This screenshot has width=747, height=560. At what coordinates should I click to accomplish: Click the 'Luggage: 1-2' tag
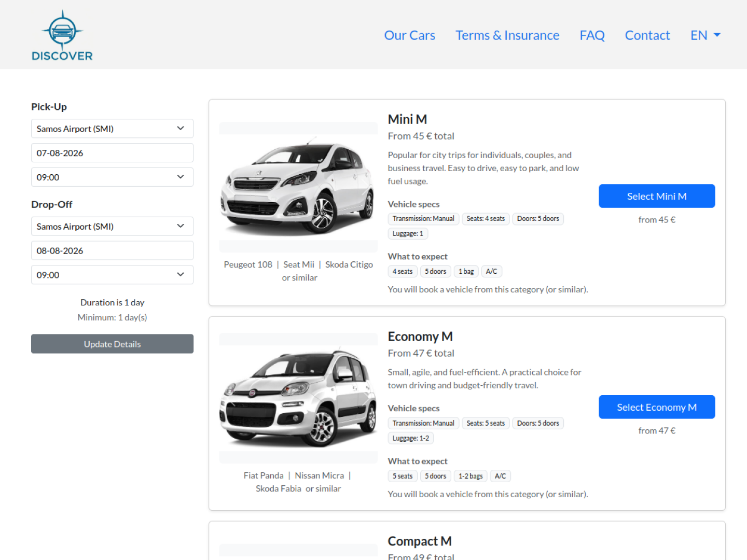tap(411, 439)
